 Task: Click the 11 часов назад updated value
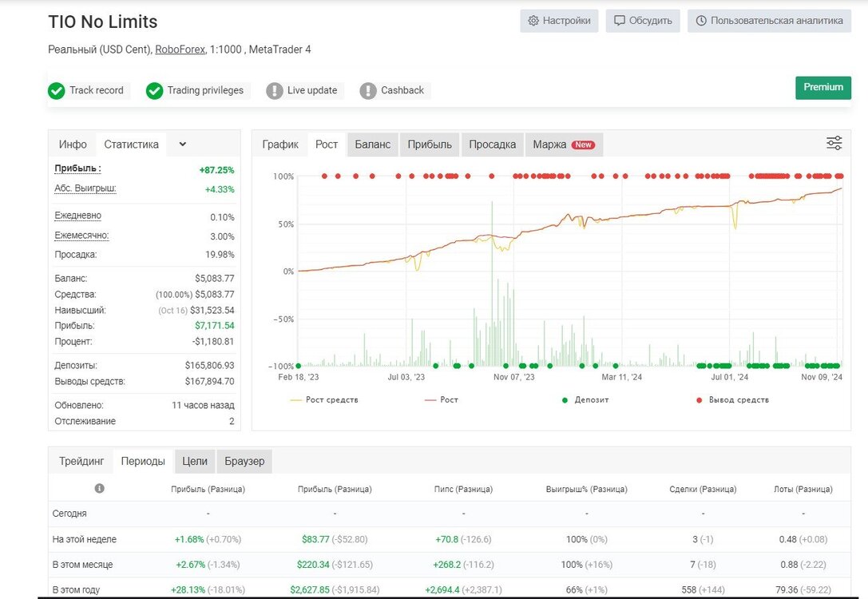click(203, 405)
